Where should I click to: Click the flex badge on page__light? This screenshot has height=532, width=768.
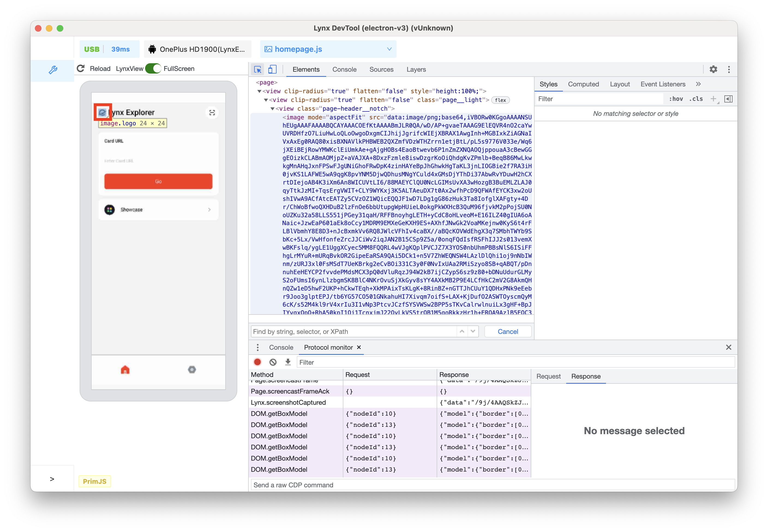500,100
